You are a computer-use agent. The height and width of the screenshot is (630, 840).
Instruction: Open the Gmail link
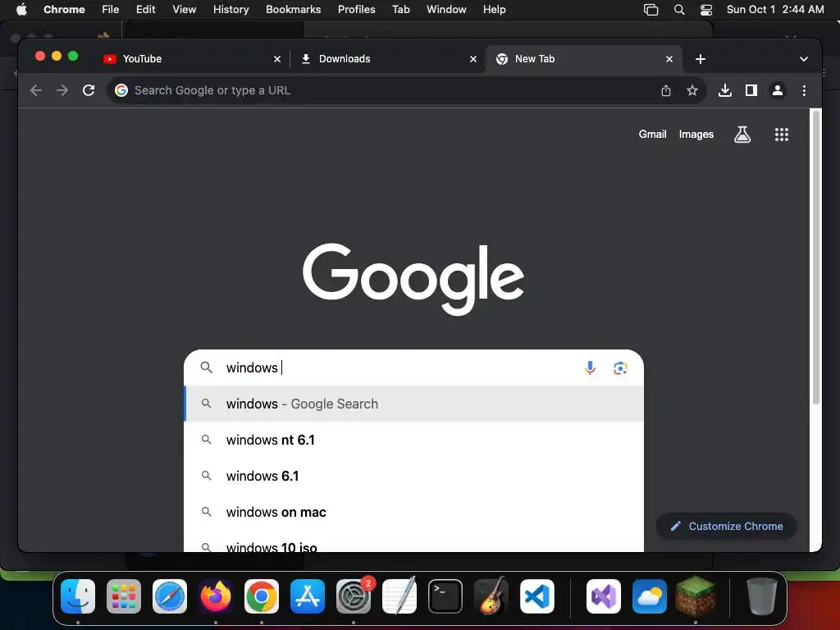click(x=652, y=135)
